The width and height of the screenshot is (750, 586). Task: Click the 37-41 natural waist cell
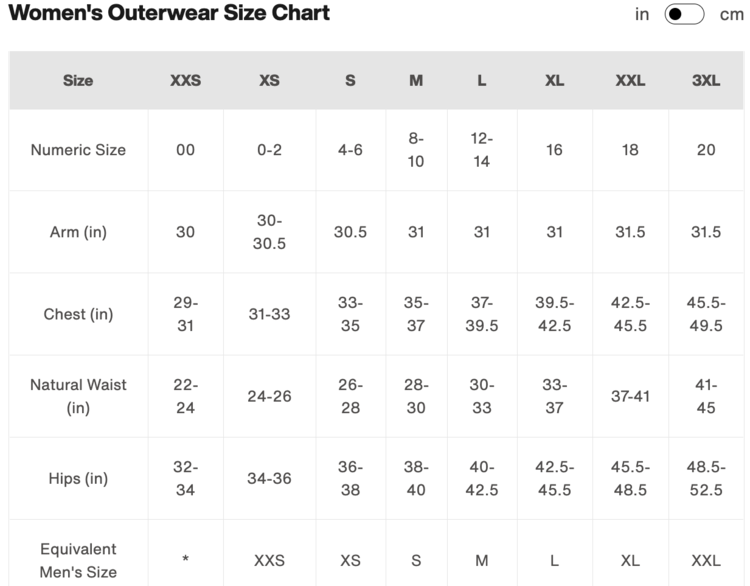pos(630,396)
